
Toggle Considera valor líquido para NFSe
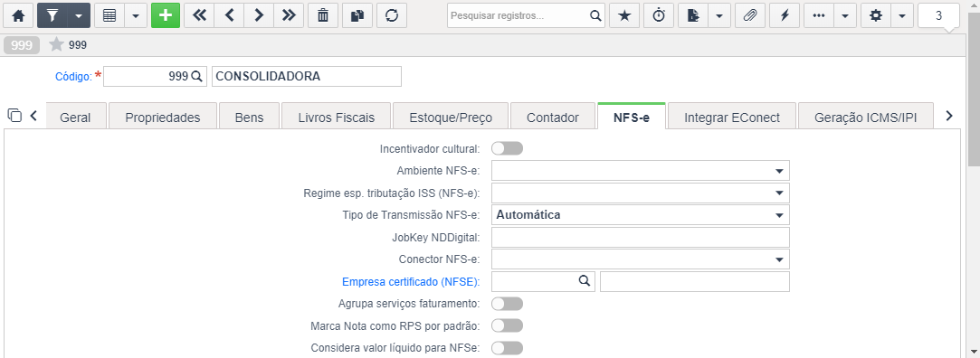tap(507, 348)
